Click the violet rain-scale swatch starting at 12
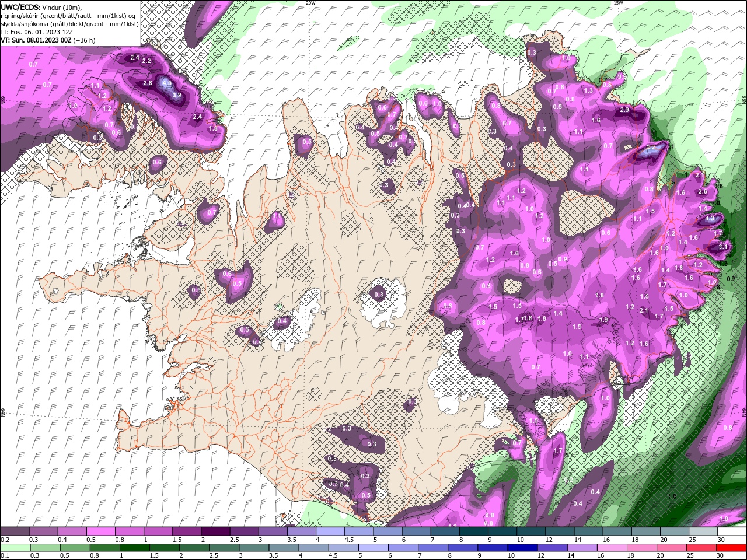Screen dimensions: 747x560 pyautogui.click(x=553, y=548)
